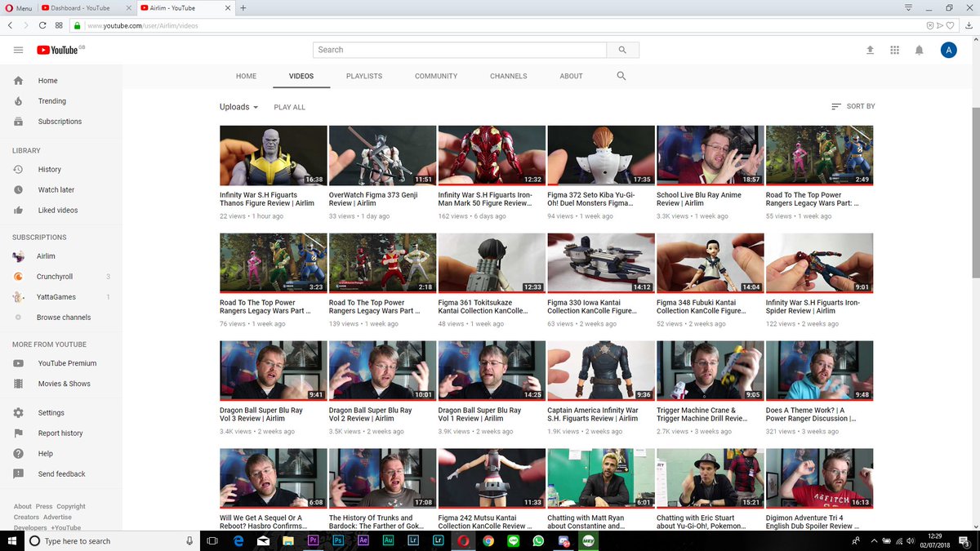Image resolution: width=980 pixels, height=551 pixels.
Task: Open Opera downloads icon
Action: (969, 25)
